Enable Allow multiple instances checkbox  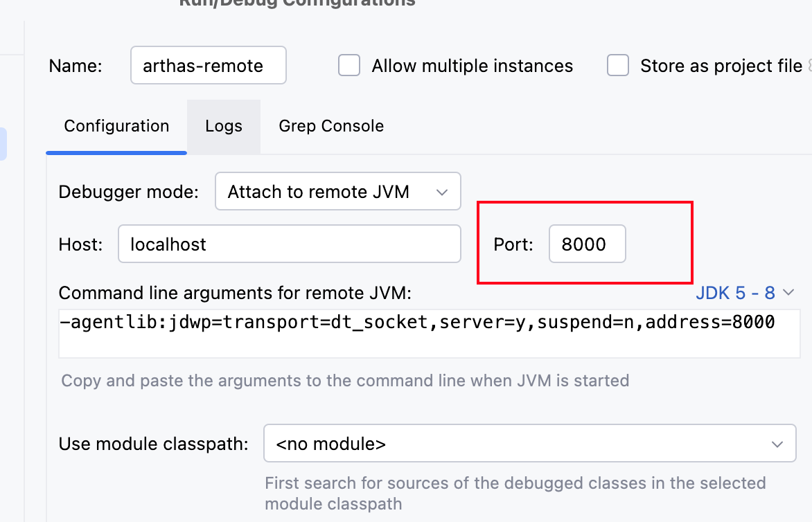pos(349,66)
